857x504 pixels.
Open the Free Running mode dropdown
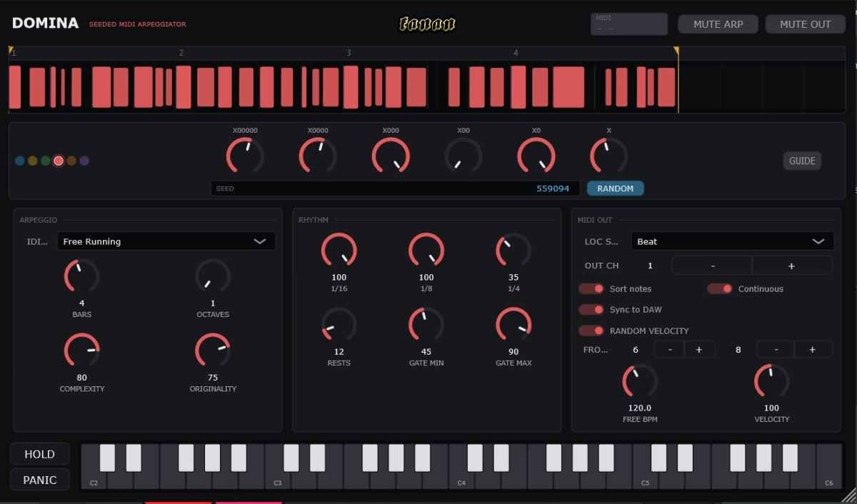click(x=166, y=241)
